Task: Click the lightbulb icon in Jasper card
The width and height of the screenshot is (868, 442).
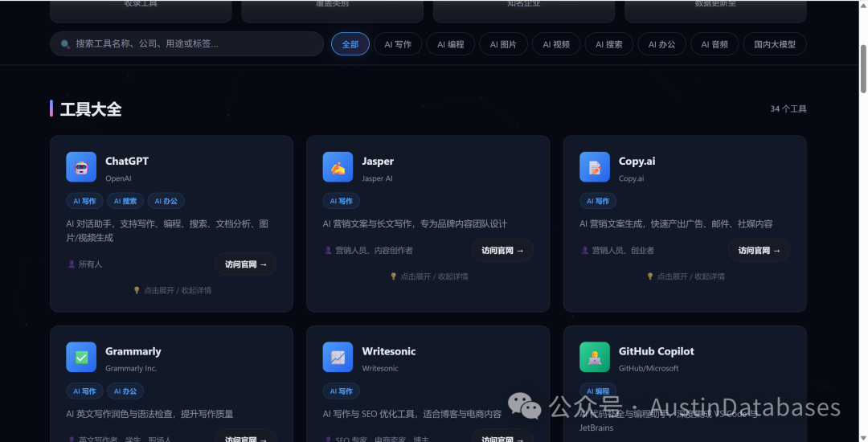Action: [x=394, y=276]
